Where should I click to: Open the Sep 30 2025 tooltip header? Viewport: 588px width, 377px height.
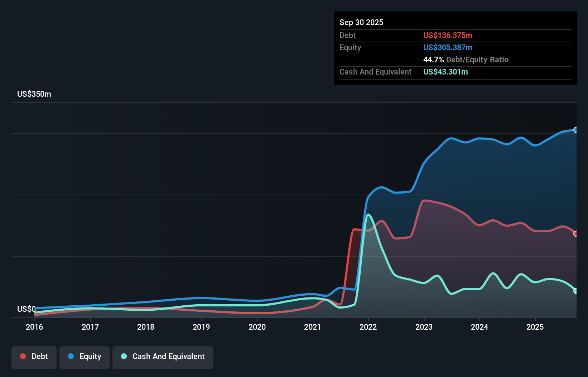tap(361, 22)
